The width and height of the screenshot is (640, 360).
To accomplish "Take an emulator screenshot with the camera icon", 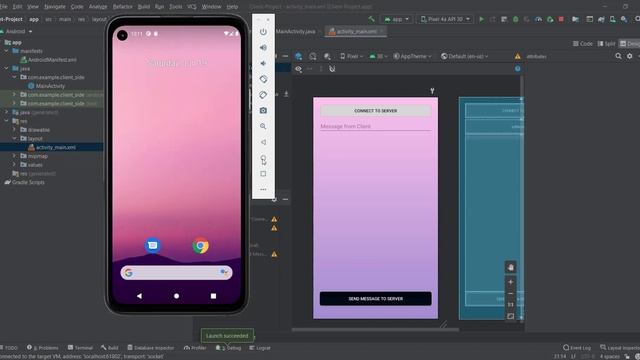I will (263, 111).
